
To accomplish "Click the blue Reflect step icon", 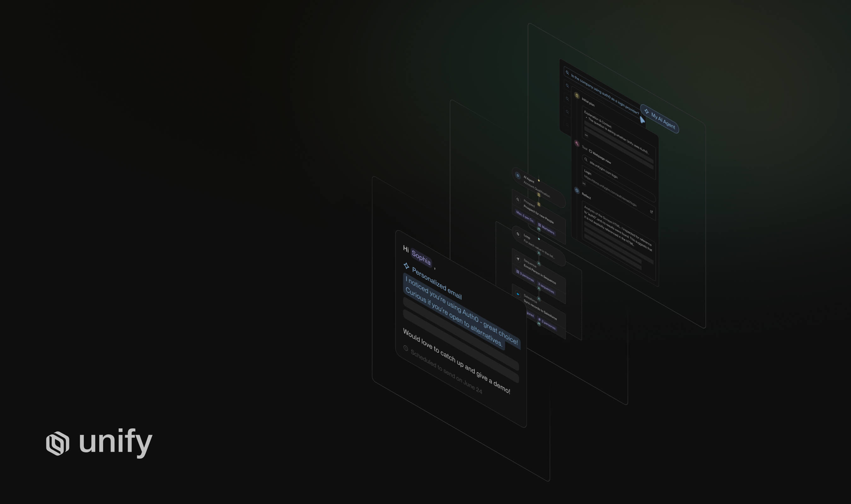I will (x=577, y=191).
